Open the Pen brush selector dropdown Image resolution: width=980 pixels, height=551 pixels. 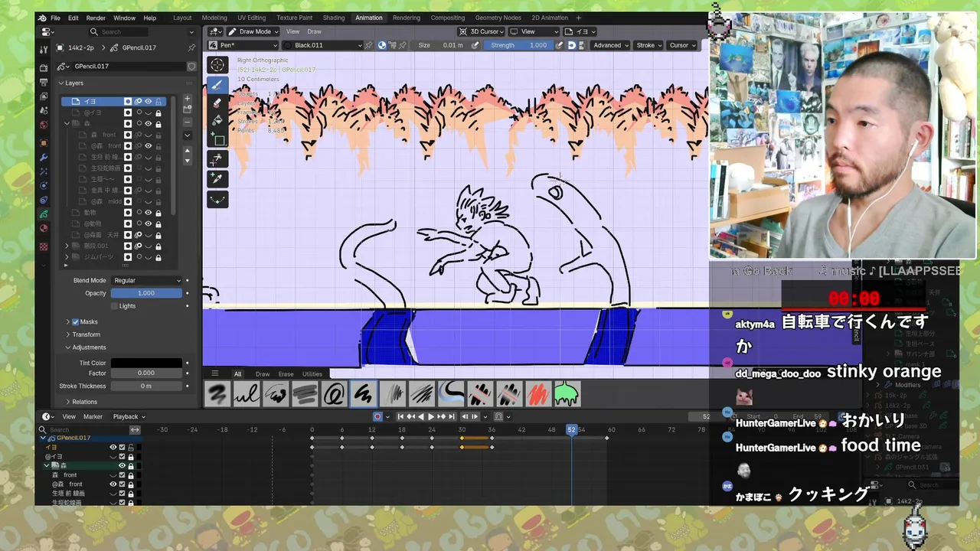[243, 45]
